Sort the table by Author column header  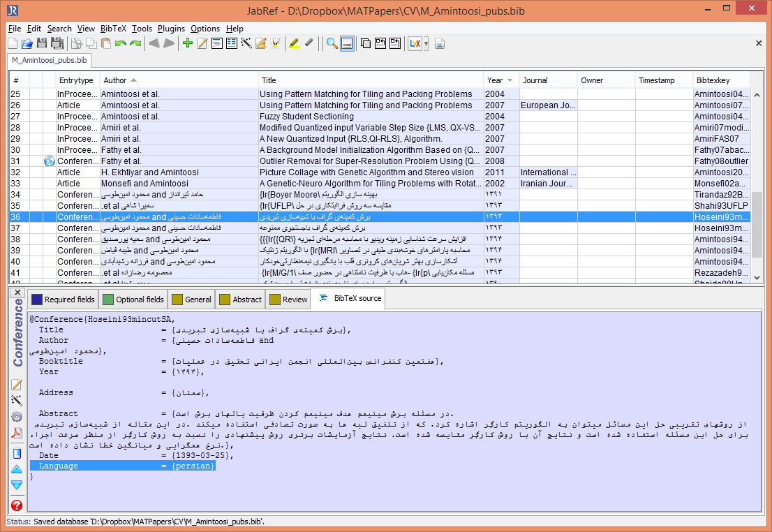click(x=178, y=80)
